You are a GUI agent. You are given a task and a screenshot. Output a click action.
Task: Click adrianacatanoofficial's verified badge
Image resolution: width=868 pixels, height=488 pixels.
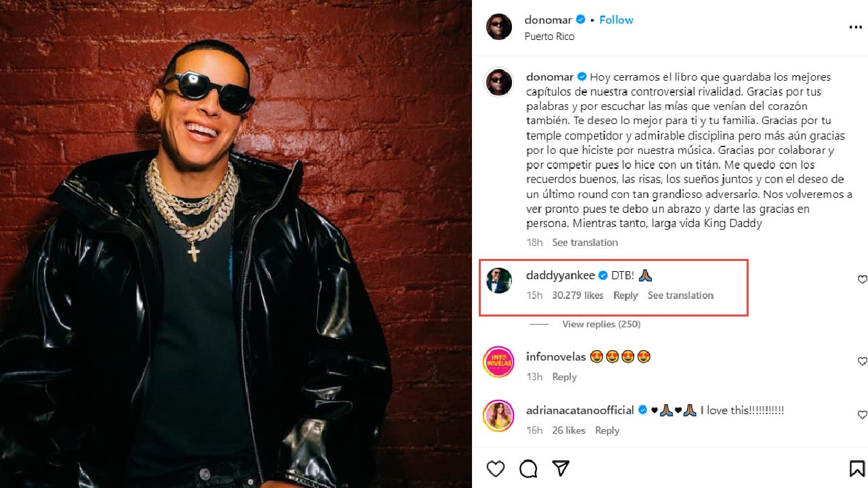click(642, 409)
